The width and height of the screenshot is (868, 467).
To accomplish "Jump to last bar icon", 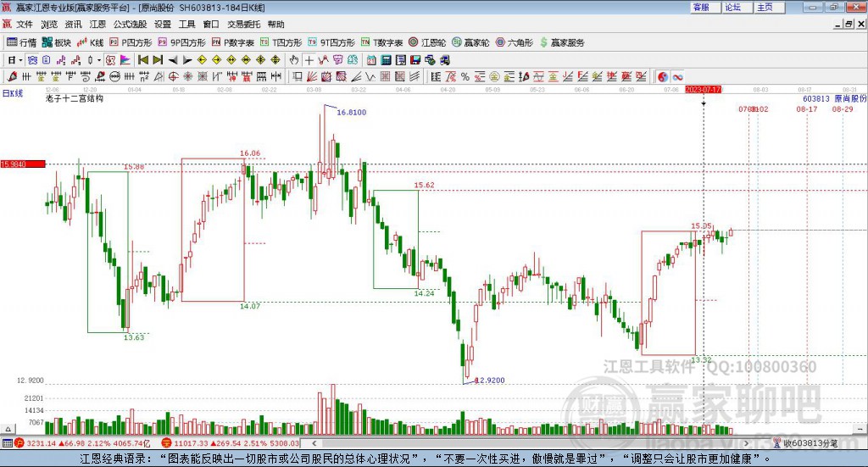I will (158, 60).
